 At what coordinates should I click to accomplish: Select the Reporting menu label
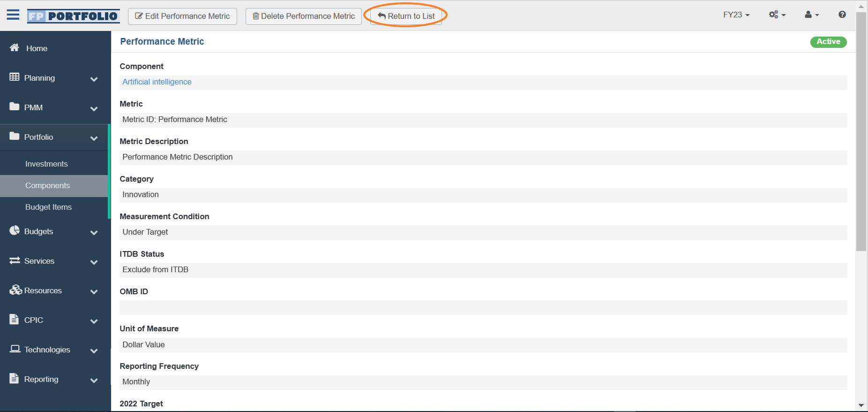(x=41, y=379)
